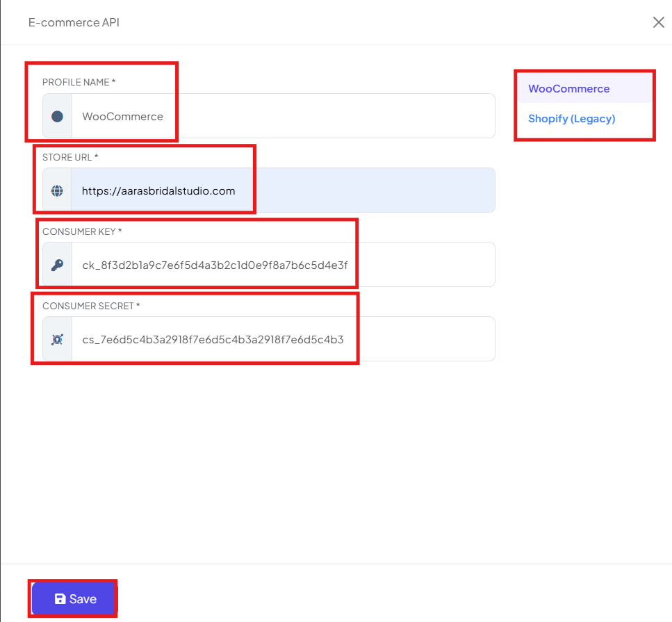Click the circle icon beside Profile Name field
672x622 pixels.
[57, 116]
